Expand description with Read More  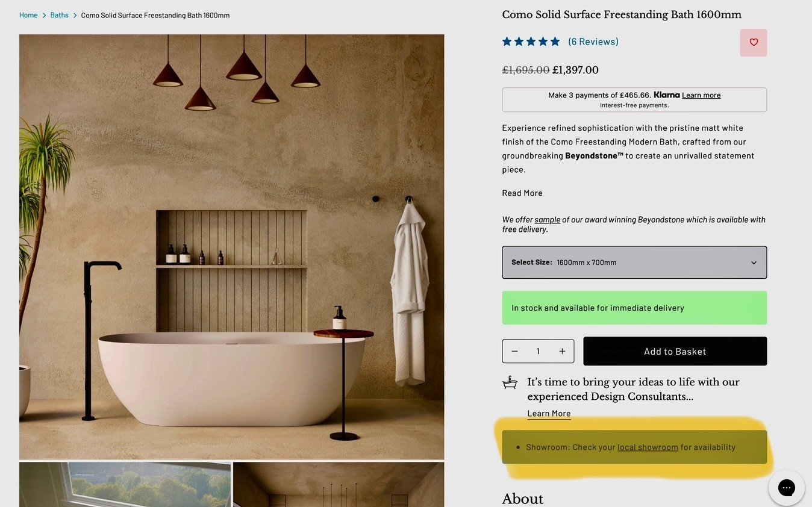pyautogui.click(x=522, y=193)
